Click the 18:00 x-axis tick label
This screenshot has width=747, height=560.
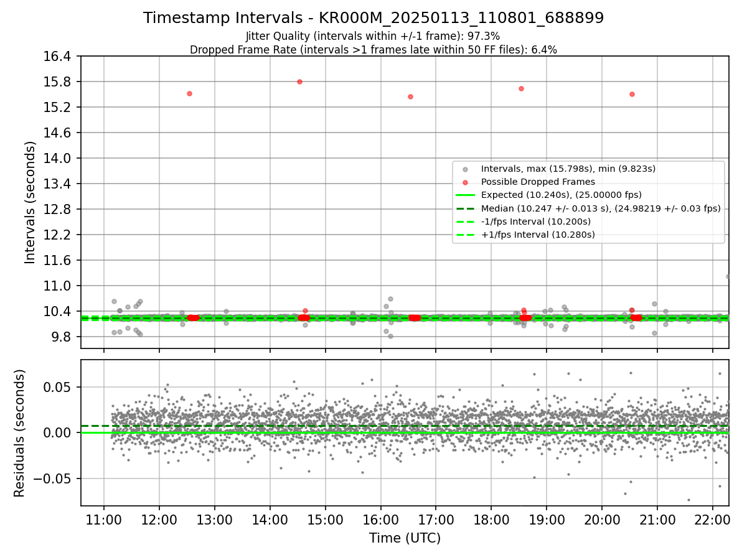coord(491,520)
